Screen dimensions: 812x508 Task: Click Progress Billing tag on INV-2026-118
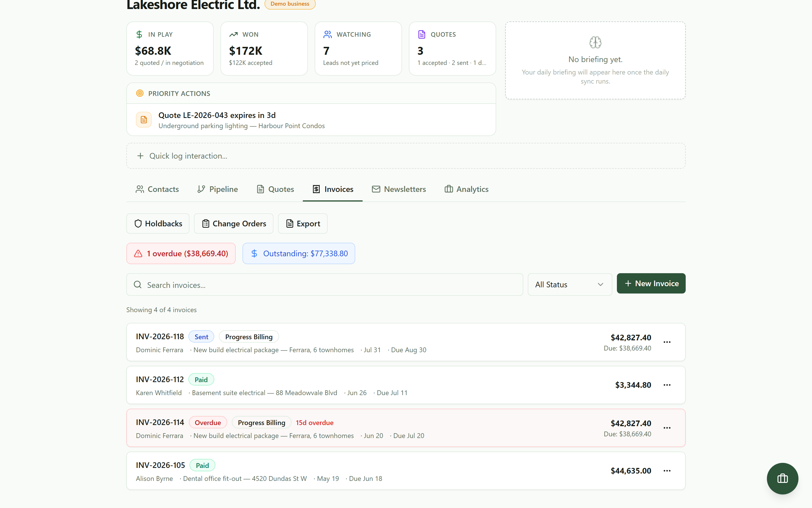(x=249, y=337)
